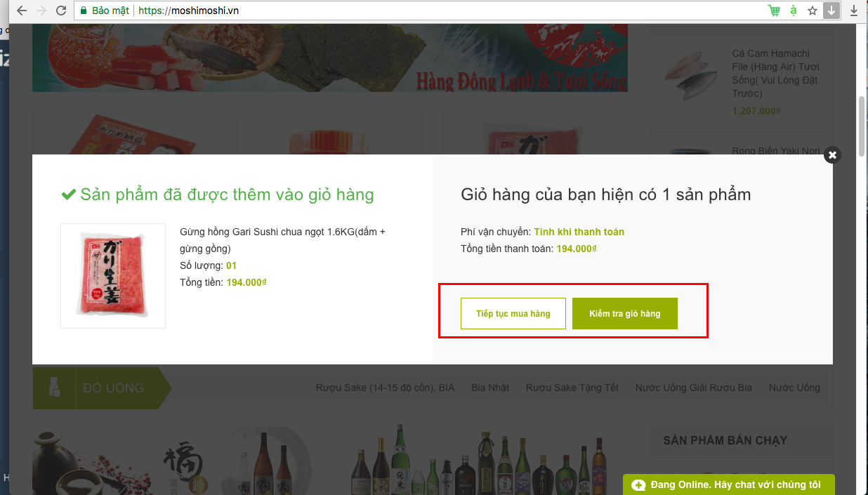Screen dimensions: 868x495
Task: Click the green secure padlock icon
Action: [x=84, y=11]
